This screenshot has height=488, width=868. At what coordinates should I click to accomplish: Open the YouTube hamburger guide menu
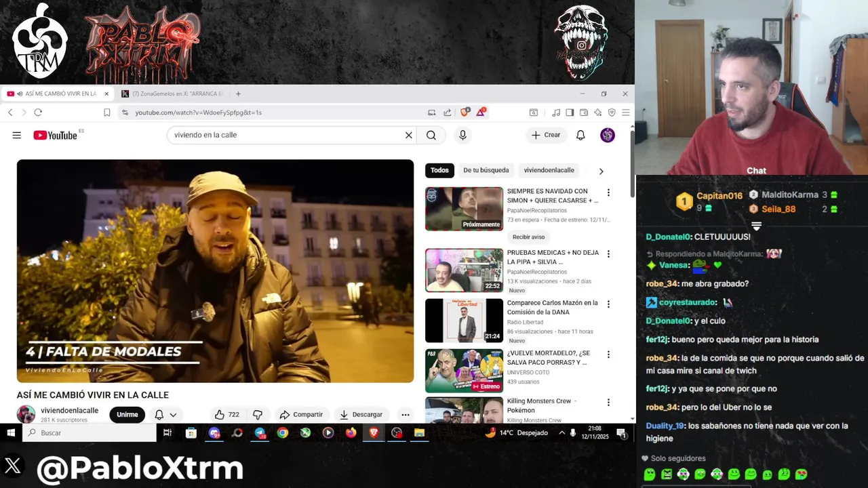pyautogui.click(x=16, y=135)
